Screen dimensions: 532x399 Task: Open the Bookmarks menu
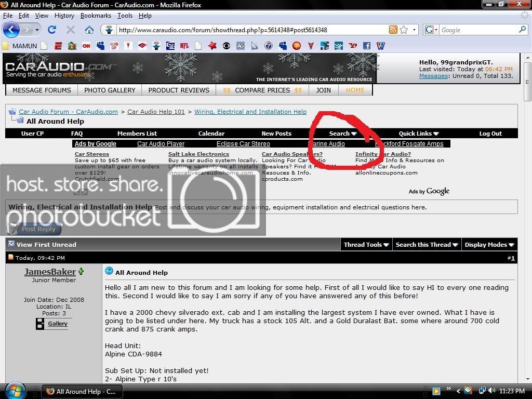(x=96, y=16)
